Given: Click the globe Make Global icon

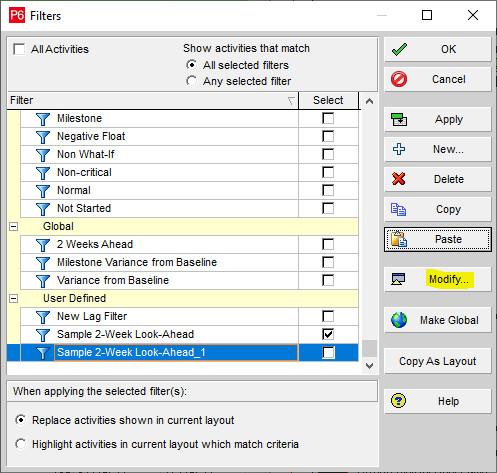Looking at the screenshot, I should click(x=399, y=320).
